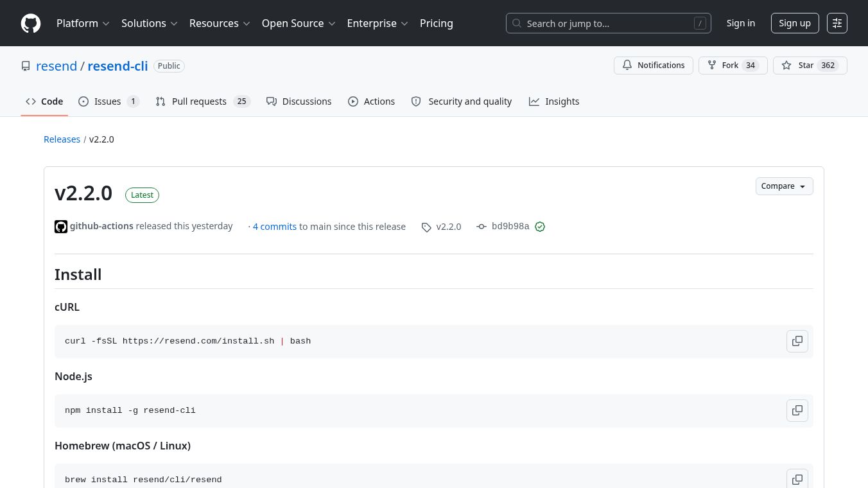The image size is (868, 488).
Task: Click the v2.2.0 release title heading
Action: click(x=83, y=193)
